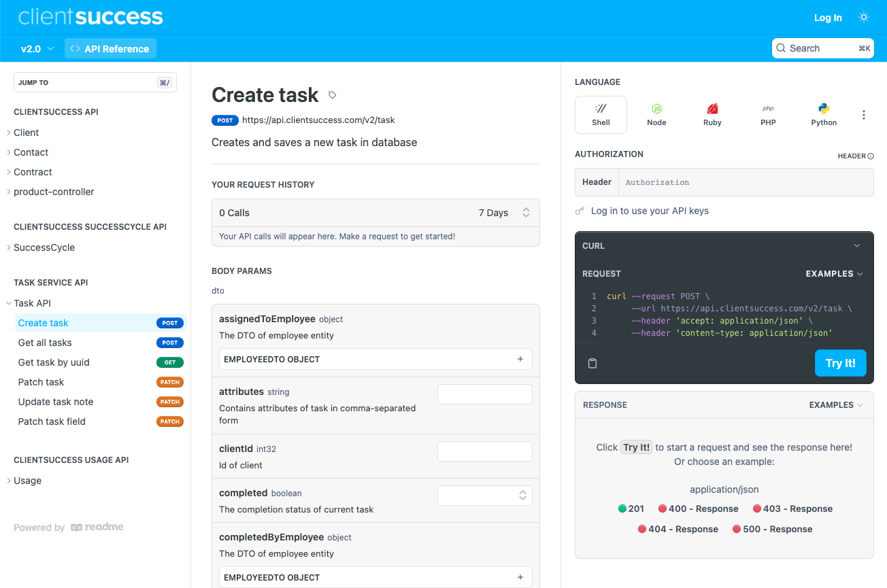Open the v2.0 version dropdown
The image size is (887, 588).
point(37,49)
